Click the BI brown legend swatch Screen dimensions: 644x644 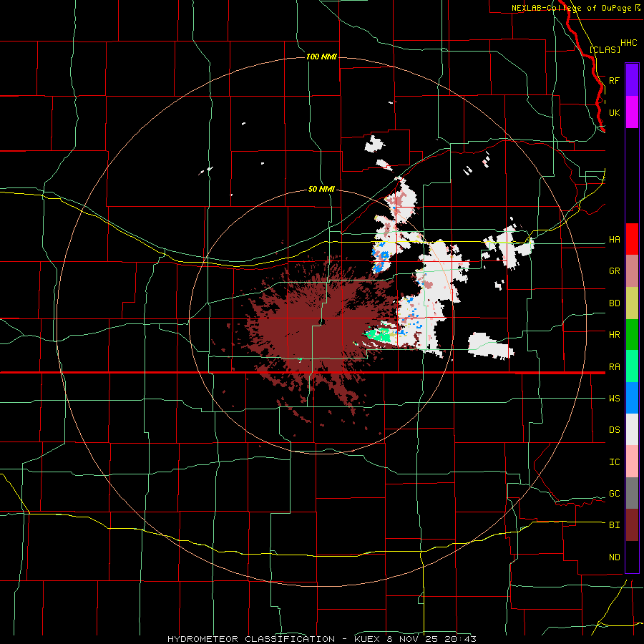coord(632,525)
